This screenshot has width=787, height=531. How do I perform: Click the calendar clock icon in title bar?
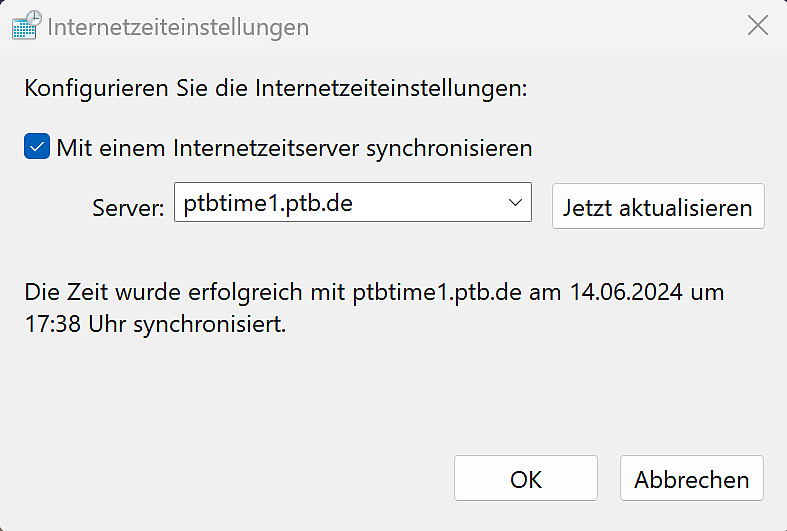[26, 25]
